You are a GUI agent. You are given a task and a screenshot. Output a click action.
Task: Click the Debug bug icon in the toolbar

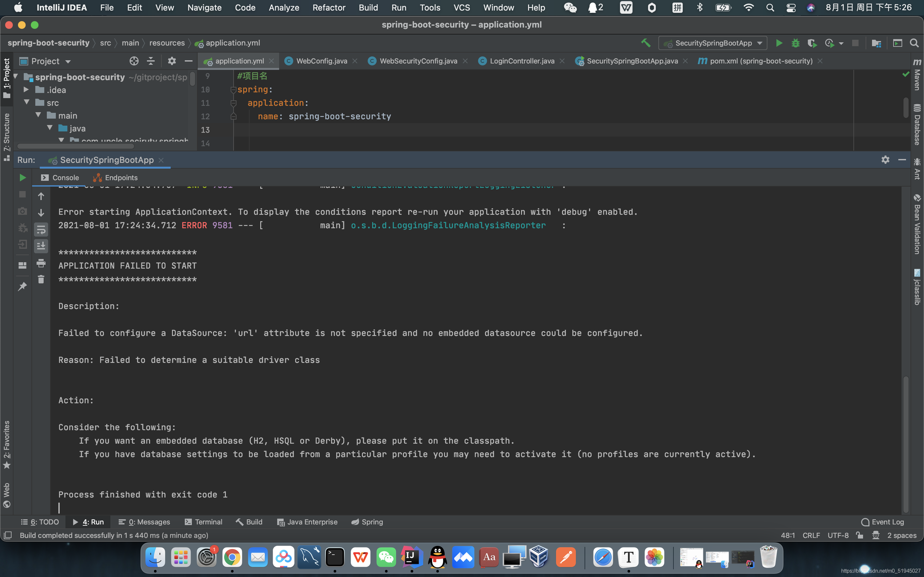(795, 43)
